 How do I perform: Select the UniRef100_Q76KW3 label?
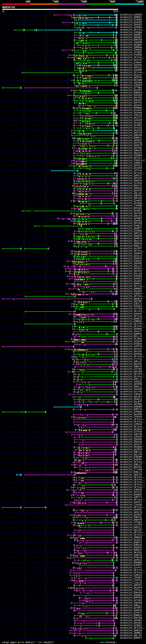(131, 20)
